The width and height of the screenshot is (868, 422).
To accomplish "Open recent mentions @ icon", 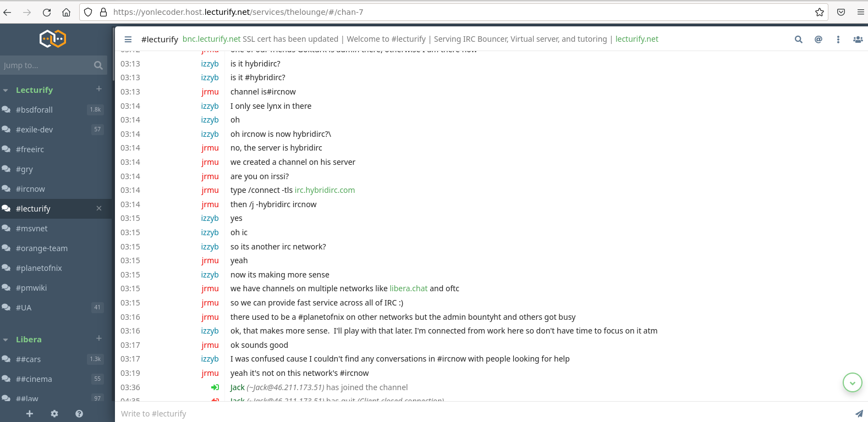I will pyautogui.click(x=818, y=40).
